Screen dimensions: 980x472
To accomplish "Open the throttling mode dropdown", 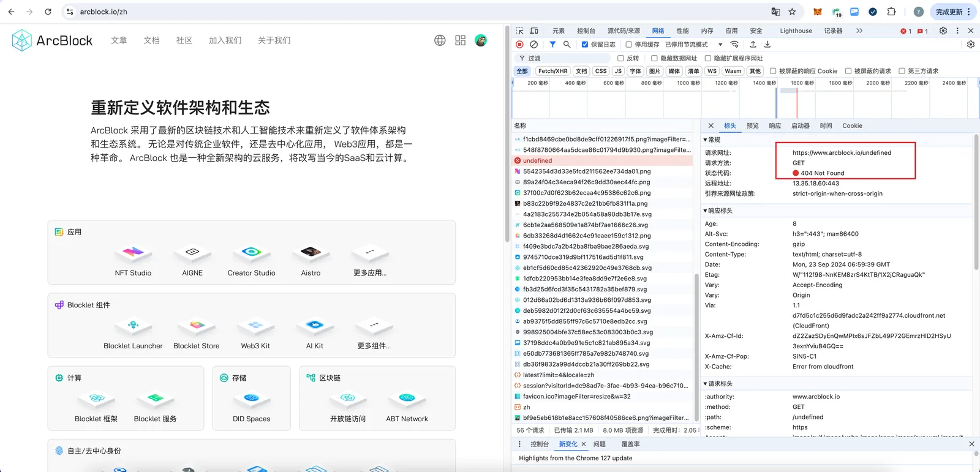I will [694, 45].
